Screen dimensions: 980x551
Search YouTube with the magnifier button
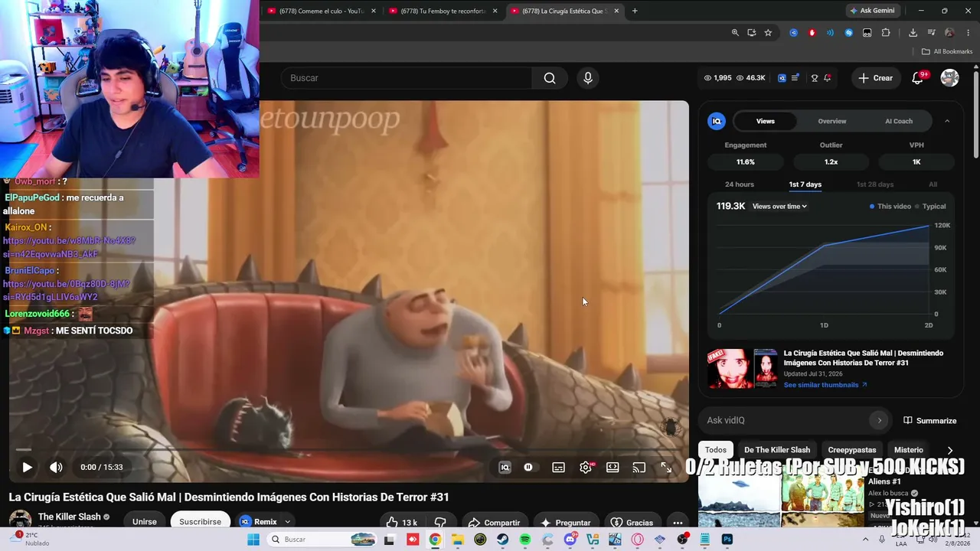coord(550,78)
